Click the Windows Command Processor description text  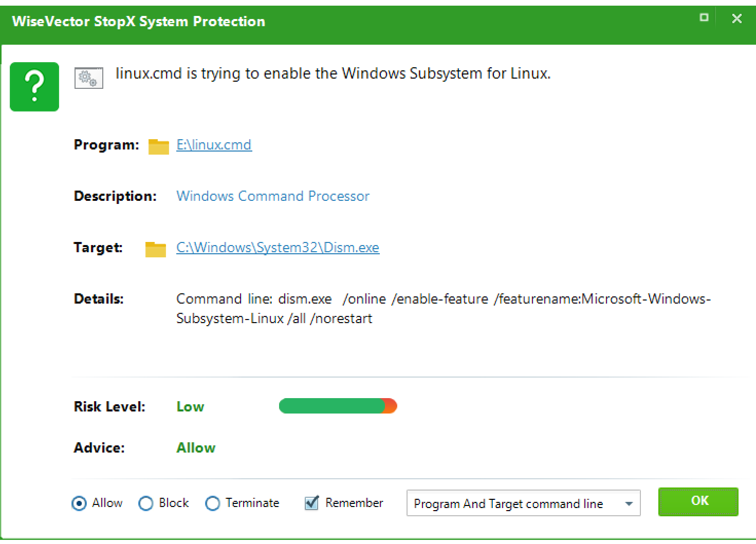pos(273,196)
